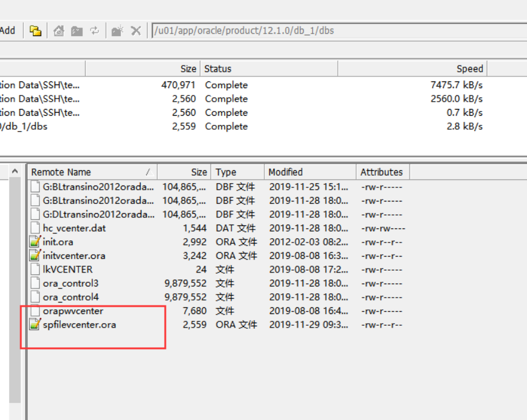Click the parent folder up icon

click(x=77, y=31)
